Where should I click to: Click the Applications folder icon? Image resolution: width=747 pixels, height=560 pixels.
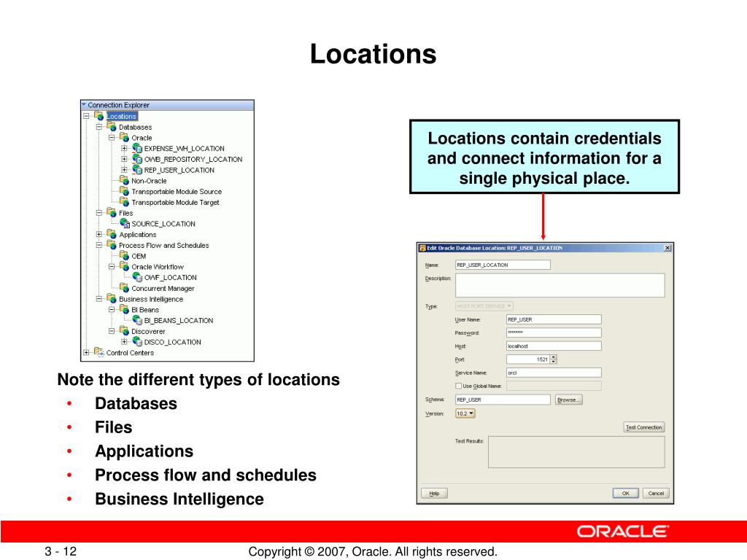click(x=112, y=234)
